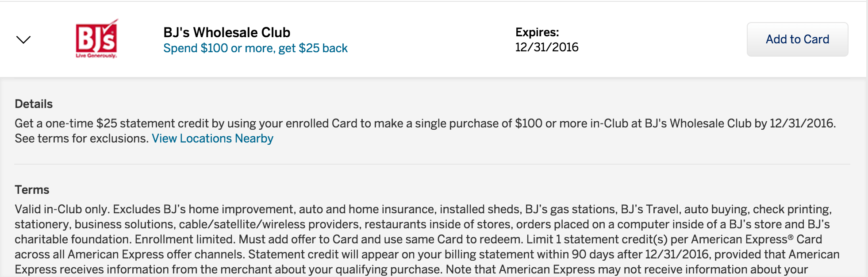Click the Get a one-time $25 statement credit sentence
The height and width of the screenshot is (277, 868).
coord(425,123)
